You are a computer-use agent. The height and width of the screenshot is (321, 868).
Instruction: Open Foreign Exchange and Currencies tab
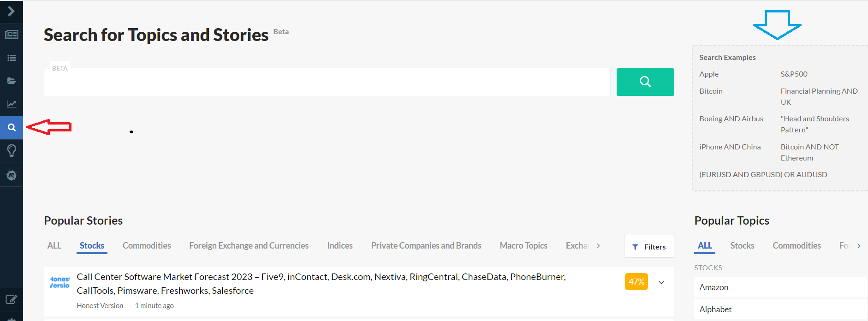(x=249, y=246)
